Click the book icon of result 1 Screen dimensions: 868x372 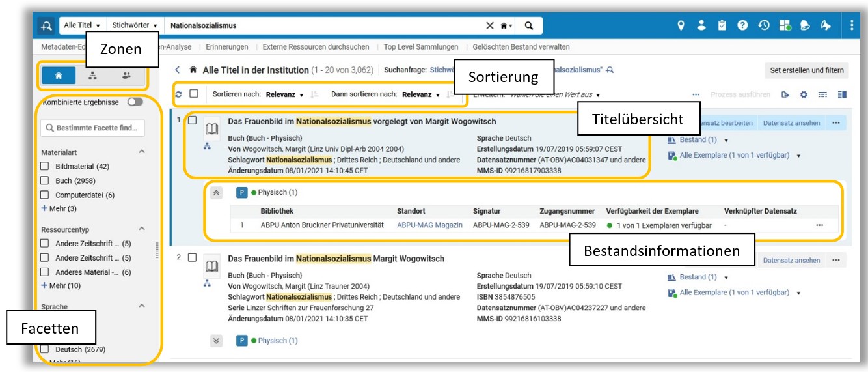(x=211, y=130)
